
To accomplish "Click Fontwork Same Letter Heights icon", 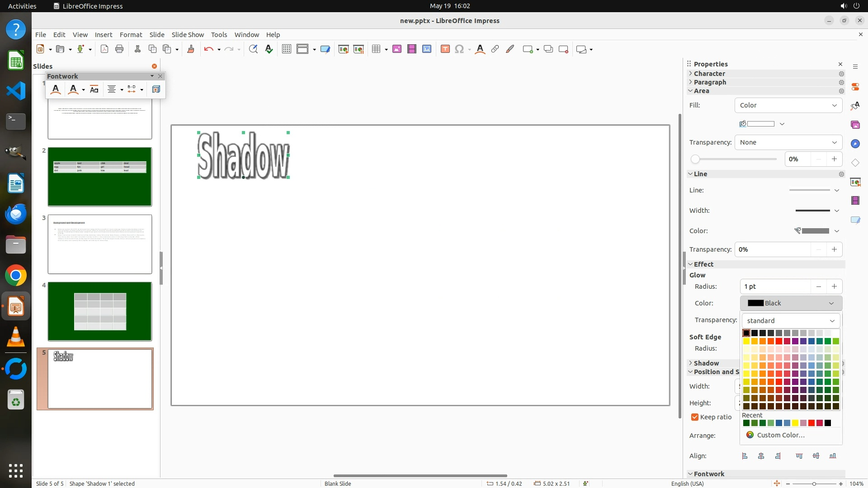I will click(94, 89).
